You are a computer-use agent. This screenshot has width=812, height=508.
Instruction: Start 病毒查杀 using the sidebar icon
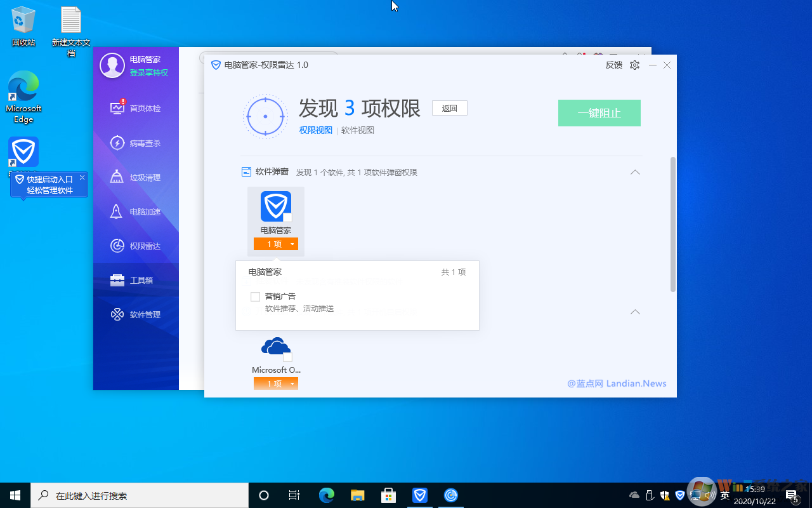point(136,143)
